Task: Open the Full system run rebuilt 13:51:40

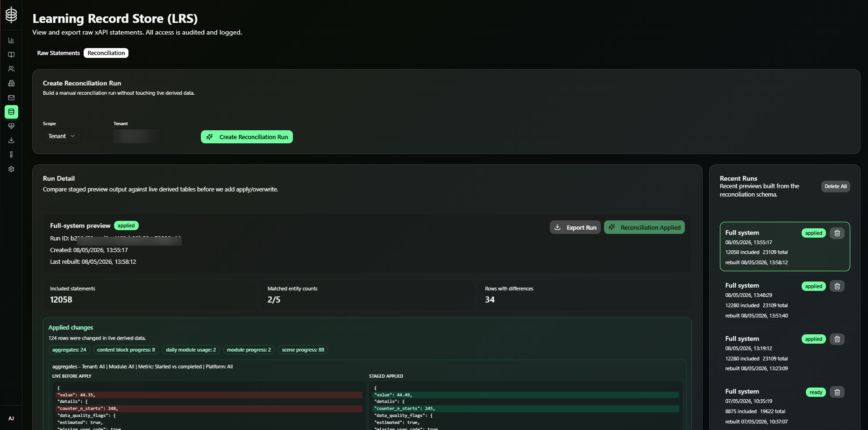Action: click(x=785, y=300)
